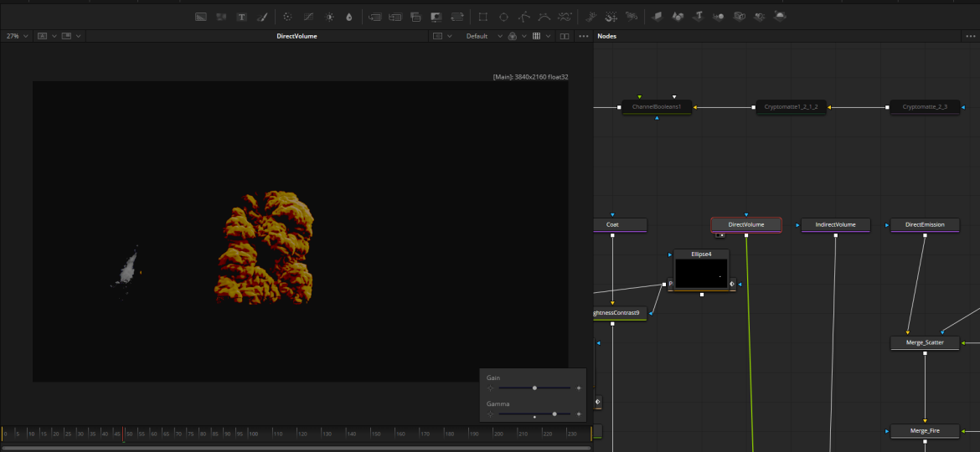Add the 3D Text tool
980x452 pixels.
[x=698, y=17]
